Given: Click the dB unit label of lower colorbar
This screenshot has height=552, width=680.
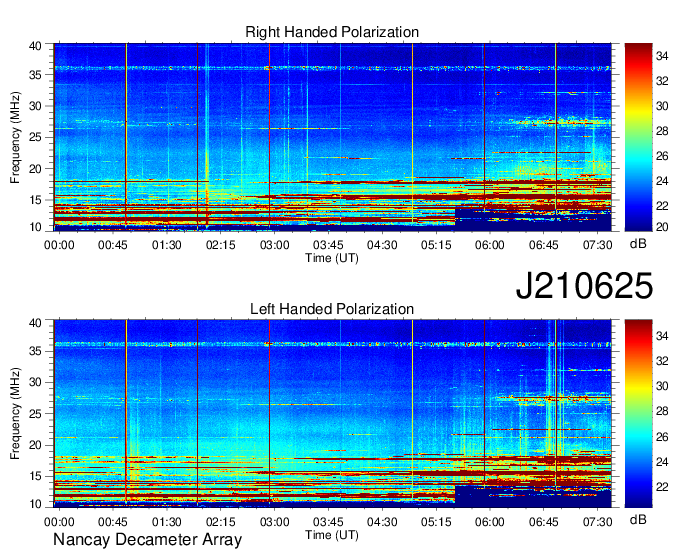Looking at the screenshot, I should click(638, 520).
